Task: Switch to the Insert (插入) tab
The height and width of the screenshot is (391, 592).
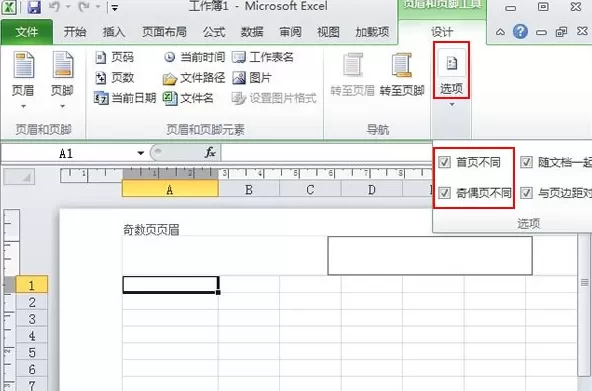Action: click(114, 32)
